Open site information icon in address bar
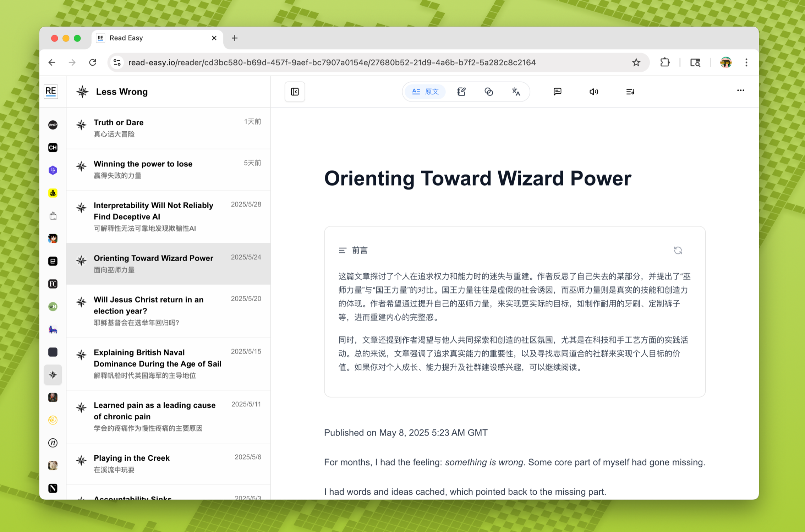The width and height of the screenshot is (805, 532). click(117, 62)
